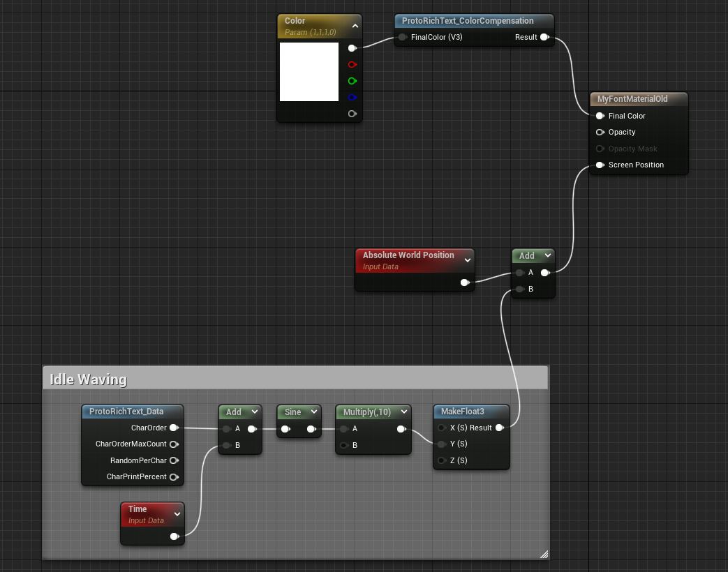Click the alpha output pin on Color node
The image size is (728, 572).
pyautogui.click(x=352, y=114)
